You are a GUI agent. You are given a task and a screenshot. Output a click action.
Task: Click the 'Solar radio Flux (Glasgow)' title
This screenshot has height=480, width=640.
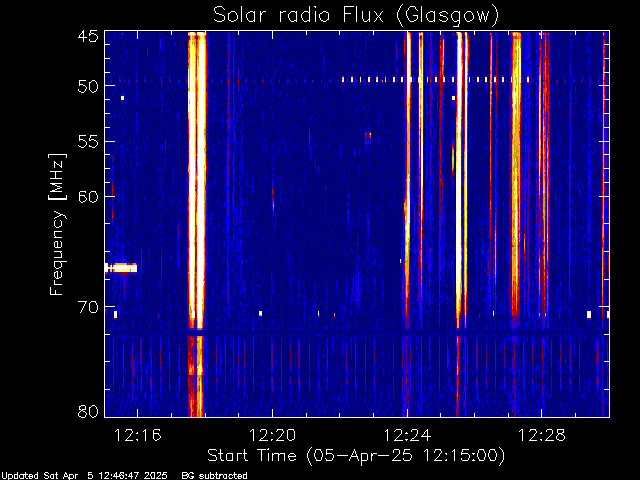[356, 16]
